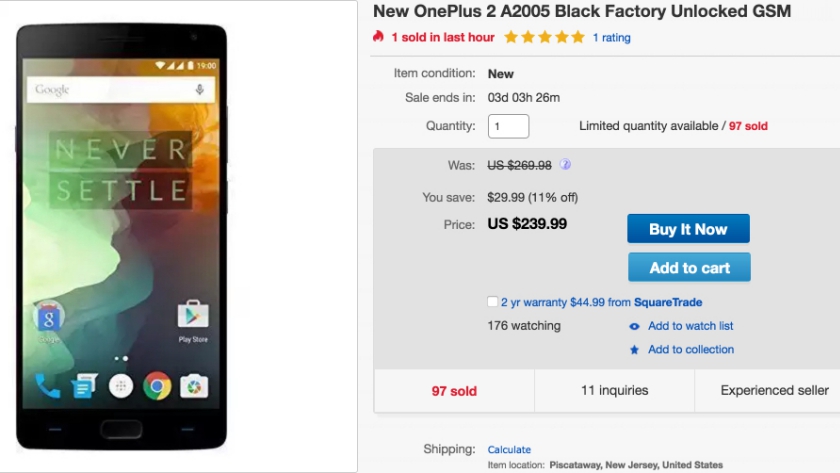Click the blue phone dialer icon
The image size is (840, 473).
point(47,385)
